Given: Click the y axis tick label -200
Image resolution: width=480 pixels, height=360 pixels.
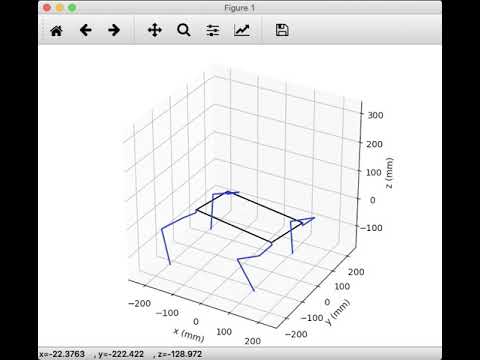Looking at the screenshot, I should (296, 334).
